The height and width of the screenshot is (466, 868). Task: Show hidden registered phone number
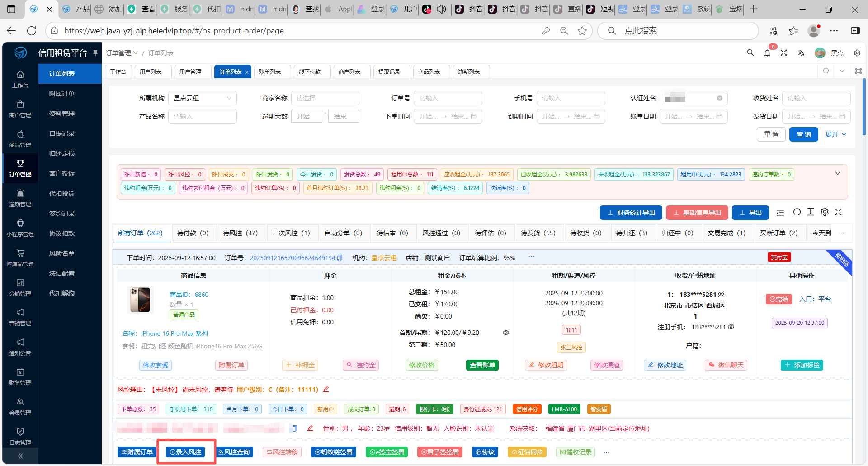[x=731, y=327]
